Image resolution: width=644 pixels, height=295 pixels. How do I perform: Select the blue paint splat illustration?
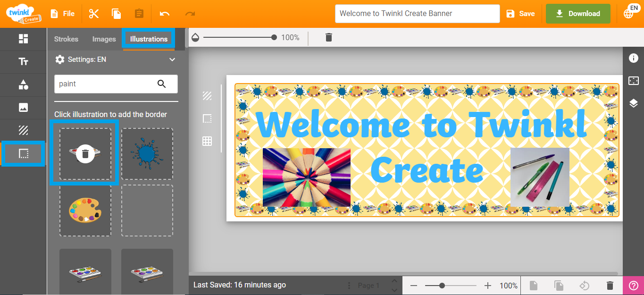pos(147,153)
